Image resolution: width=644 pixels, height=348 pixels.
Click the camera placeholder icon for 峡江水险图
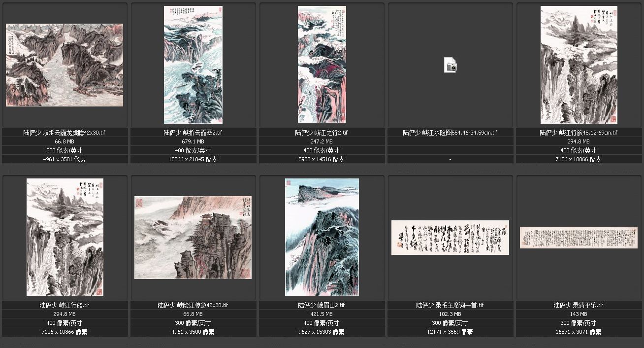[x=450, y=65]
